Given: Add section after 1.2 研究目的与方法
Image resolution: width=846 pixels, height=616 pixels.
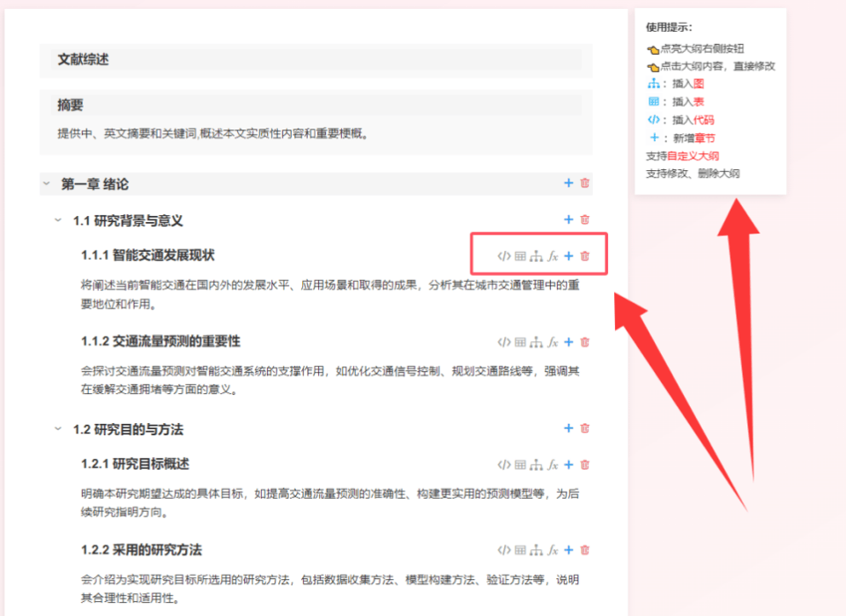Looking at the screenshot, I should tap(568, 428).
